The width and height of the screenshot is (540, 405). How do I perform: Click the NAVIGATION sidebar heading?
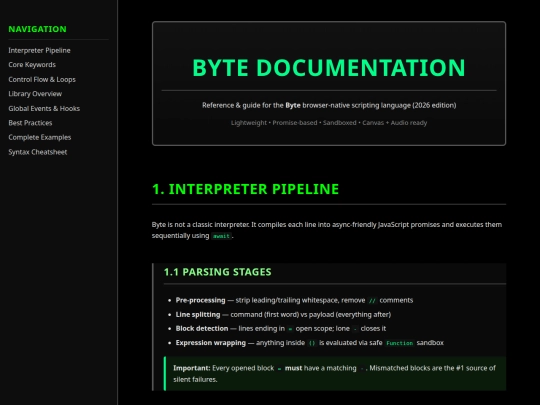(37, 29)
